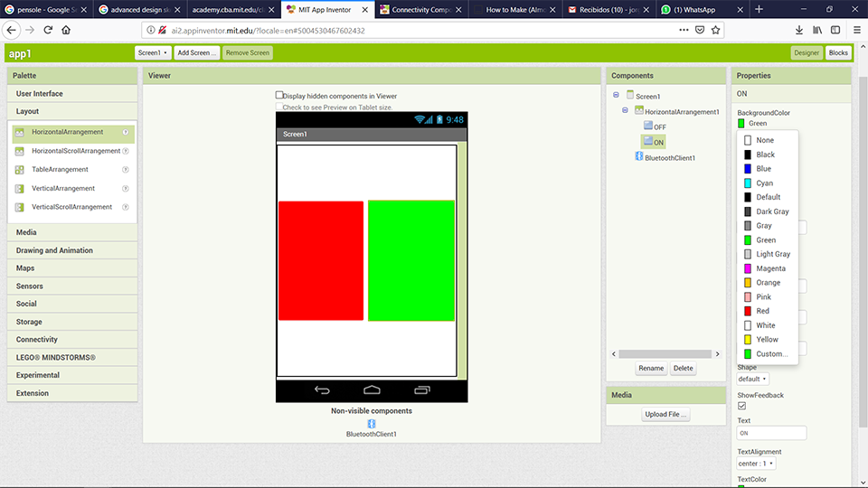The width and height of the screenshot is (868, 488).
Task: Open the Shape default dropdown
Action: (x=752, y=379)
